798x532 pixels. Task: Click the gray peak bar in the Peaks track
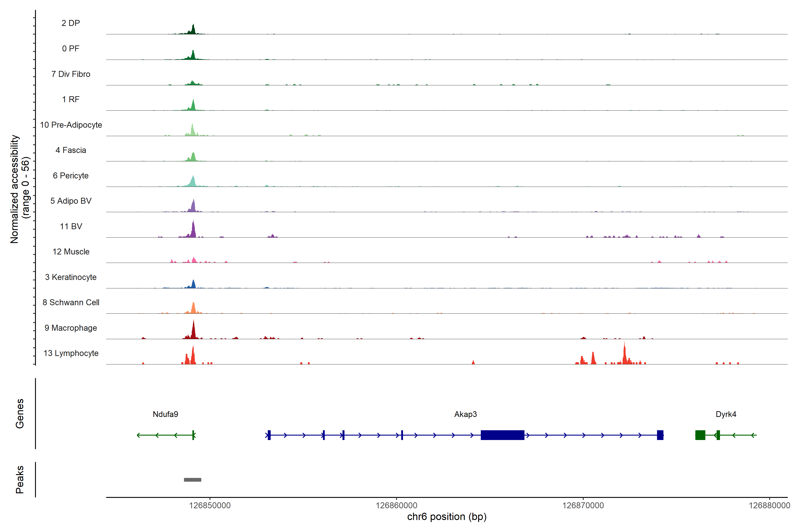(x=192, y=479)
